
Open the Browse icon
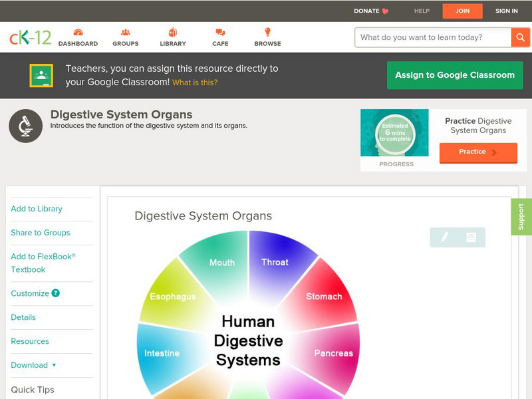(x=267, y=32)
